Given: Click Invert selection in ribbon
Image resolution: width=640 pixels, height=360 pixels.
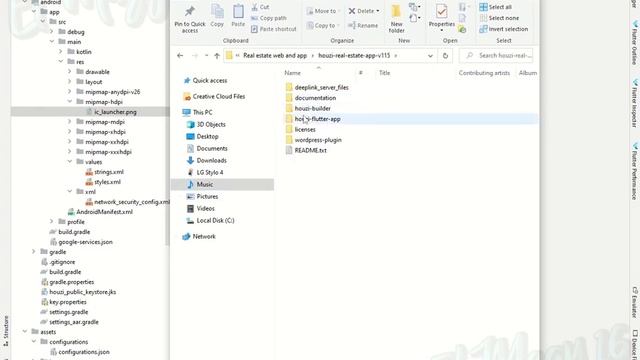Looking at the screenshot, I should pos(504,29).
